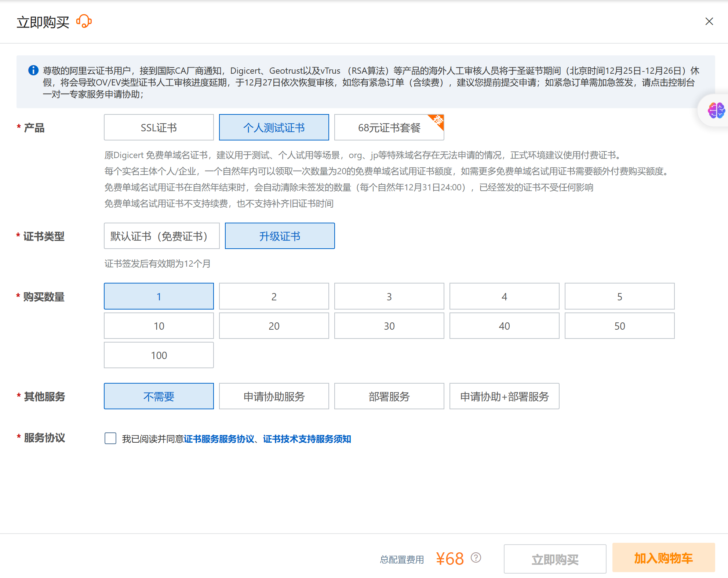Screen dimensions: 728x578
Task: Set purchase quantity to 10
Action: (x=159, y=326)
